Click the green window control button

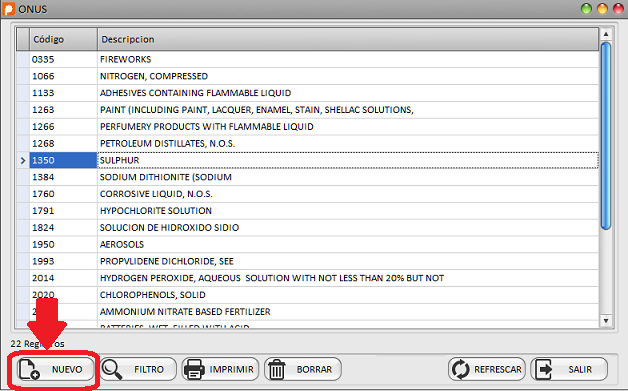point(586,8)
